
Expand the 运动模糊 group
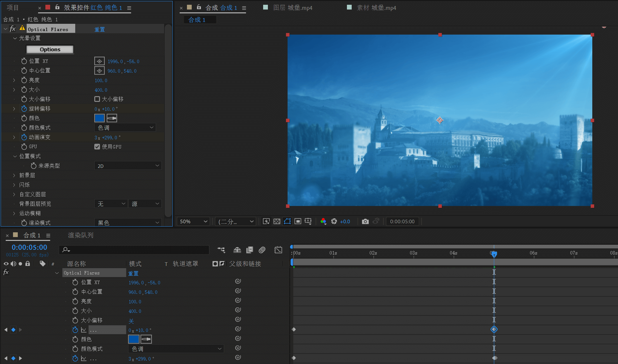(14, 213)
